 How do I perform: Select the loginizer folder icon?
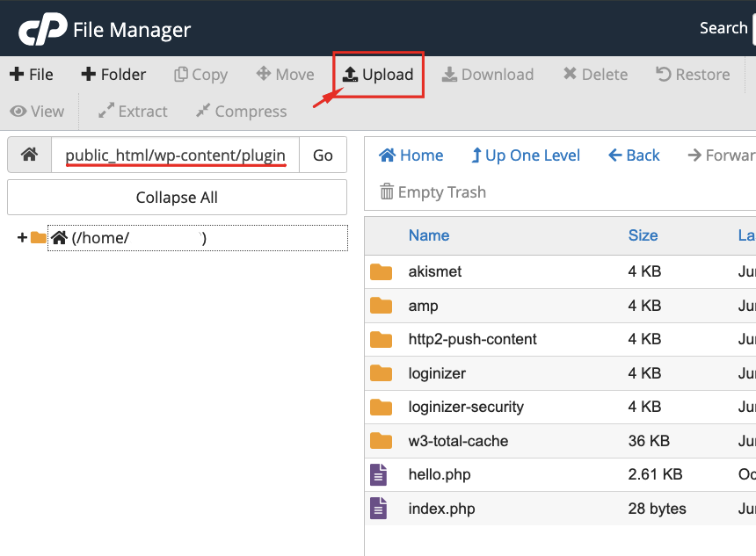(381, 373)
